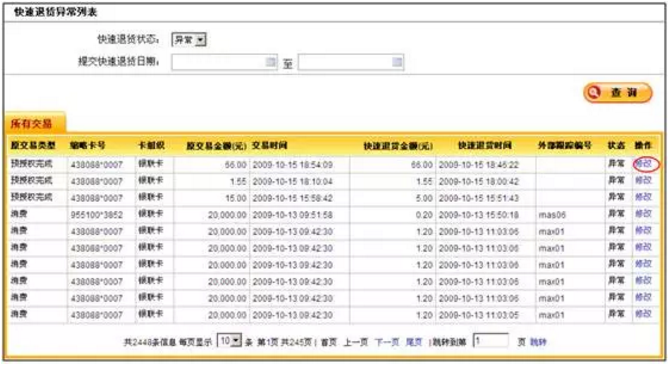This screenshot has height=365, width=668.
Task: Click the 快速退货时间 column header
Action: pos(484,146)
